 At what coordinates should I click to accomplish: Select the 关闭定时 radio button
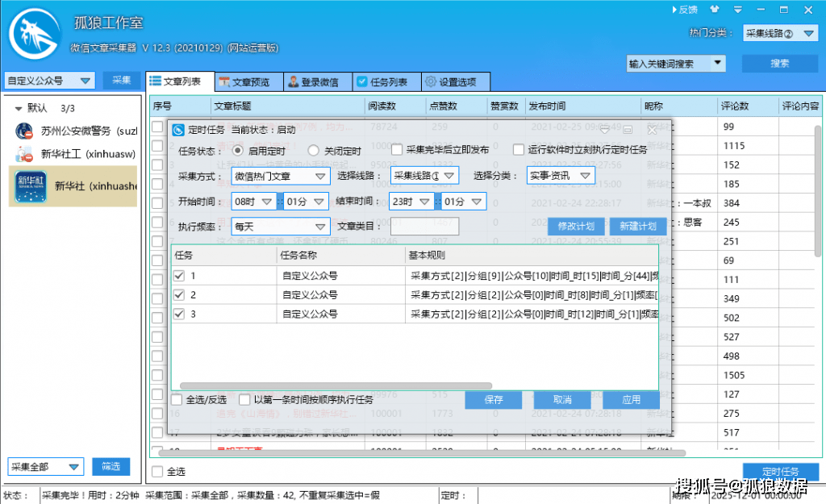(314, 151)
